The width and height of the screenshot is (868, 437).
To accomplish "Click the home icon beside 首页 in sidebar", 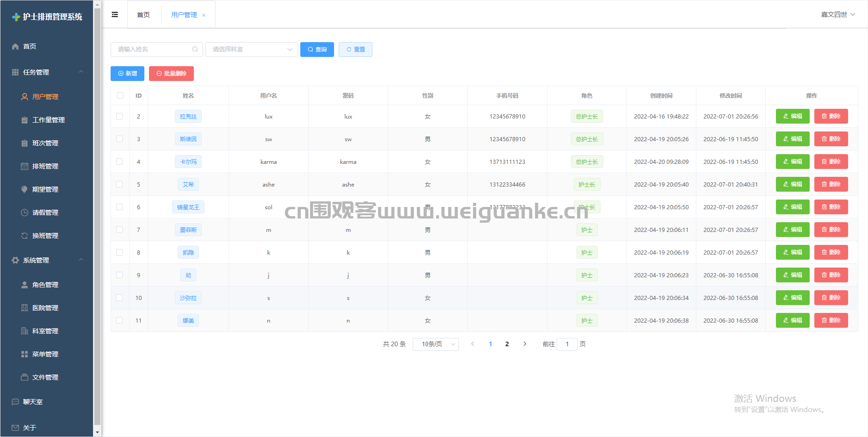I will tap(15, 46).
